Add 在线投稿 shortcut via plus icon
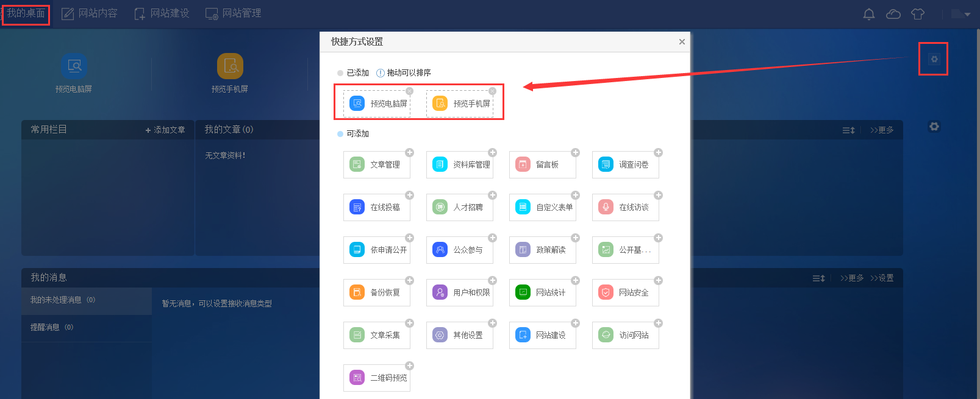This screenshot has height=399, width=980. coord(409,195)
